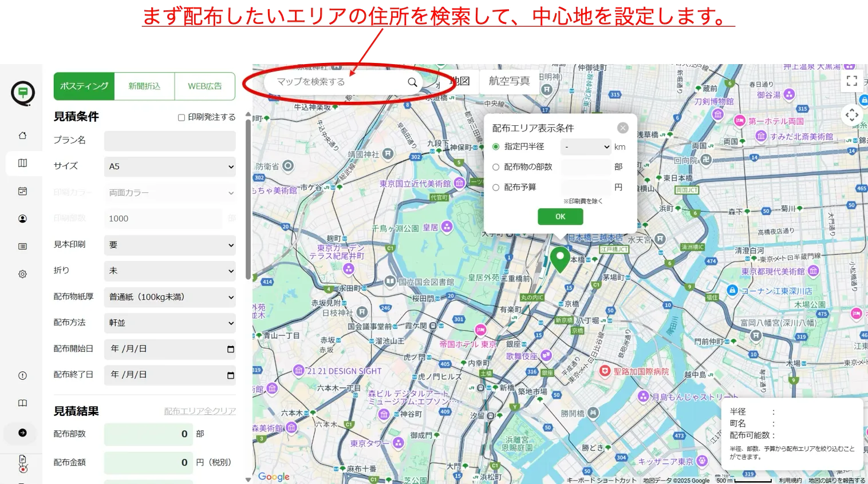The height and width of the screenshot is (484, 868).
Task: Click the 東京都現代美術館 marker icon
Action: coord(813,271)
